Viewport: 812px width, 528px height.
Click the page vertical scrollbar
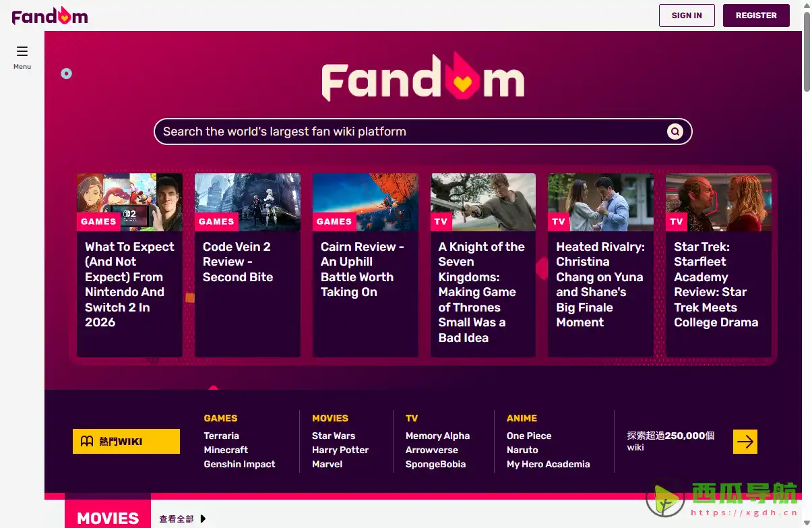coord(807,270)
